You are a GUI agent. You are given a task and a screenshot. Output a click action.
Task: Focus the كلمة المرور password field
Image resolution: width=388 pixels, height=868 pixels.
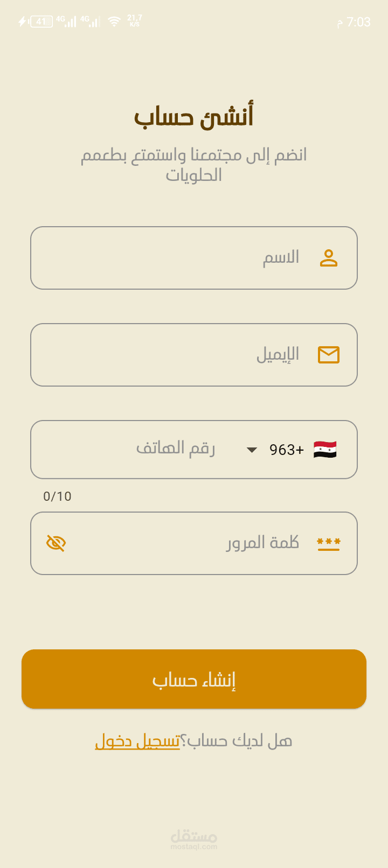click(x=189, y=543)
